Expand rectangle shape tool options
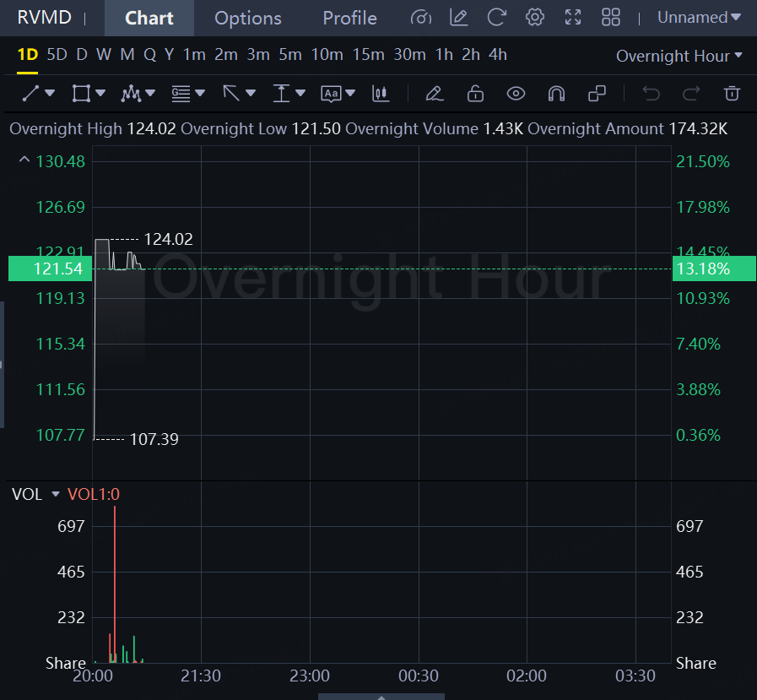The image size is (757, 700). tap(100, 93)
